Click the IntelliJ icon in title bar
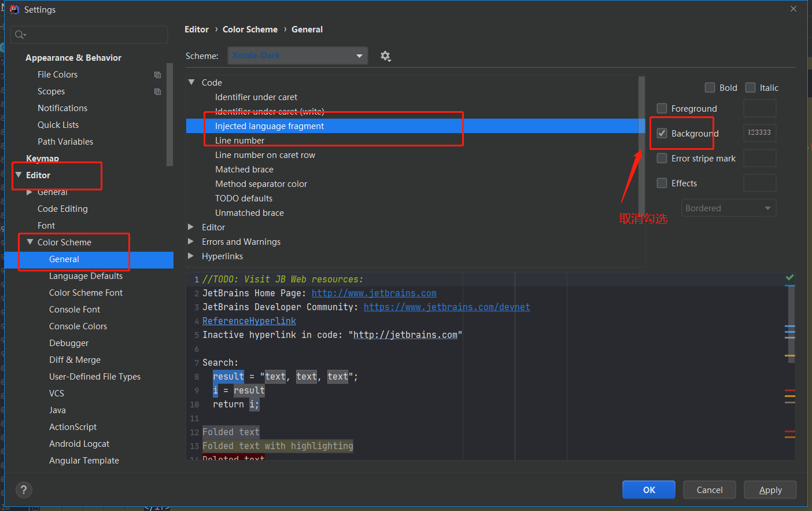The image size is (812, 511). click(x=14, y=9)
